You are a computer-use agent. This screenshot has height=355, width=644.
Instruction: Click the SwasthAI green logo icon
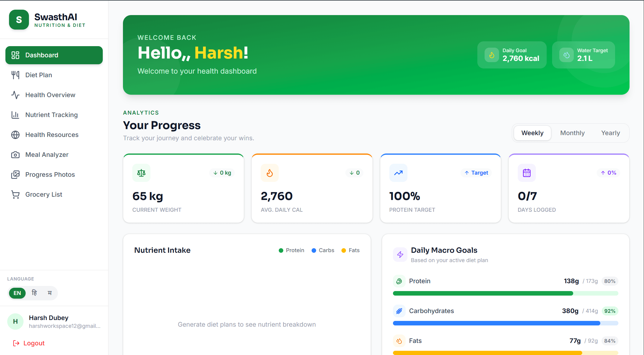19,20
